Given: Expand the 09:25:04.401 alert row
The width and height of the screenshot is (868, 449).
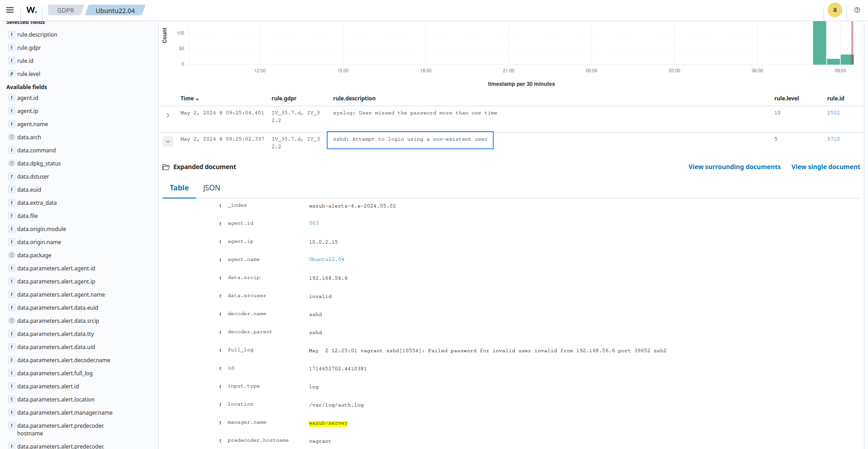Looking at the screenshot, I should pyautogui.click(x=168, y=115).
